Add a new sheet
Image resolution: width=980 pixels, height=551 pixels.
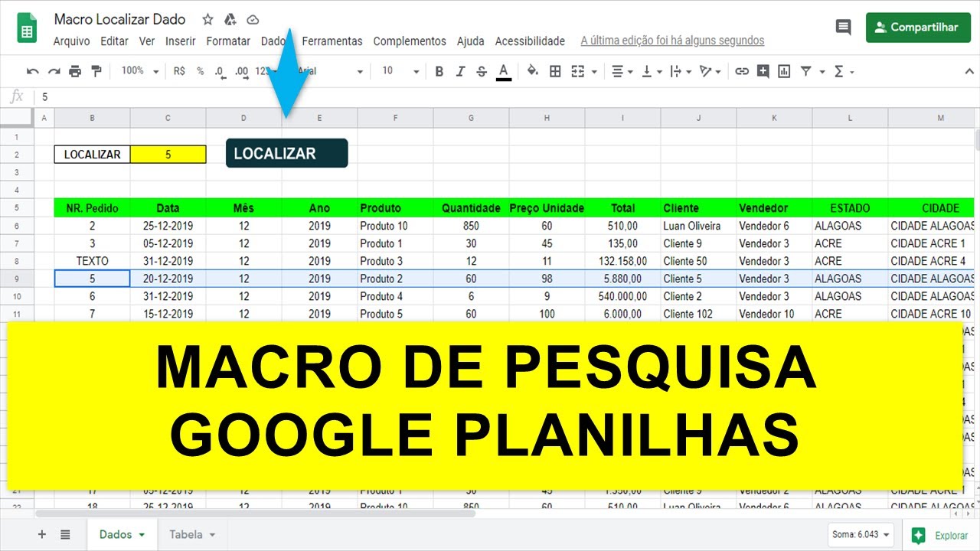pyautogui.click(x=42, y=535)
